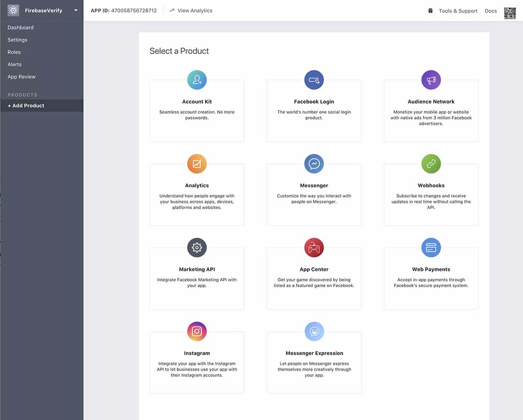Select the Webhooks card title
This screenshot has height=420, width=523.
coord(431,186)
